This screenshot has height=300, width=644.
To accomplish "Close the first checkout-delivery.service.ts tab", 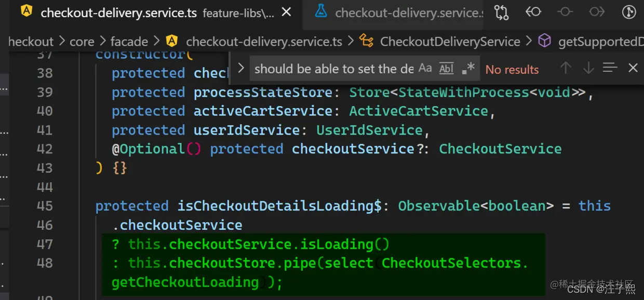I will [x=286, y=12].
